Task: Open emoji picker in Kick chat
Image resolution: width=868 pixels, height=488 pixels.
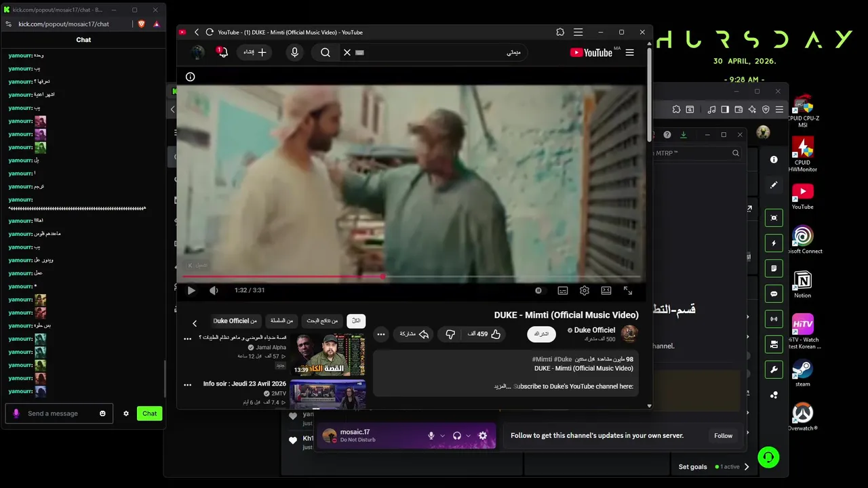Action: click(x=103, y=413)
